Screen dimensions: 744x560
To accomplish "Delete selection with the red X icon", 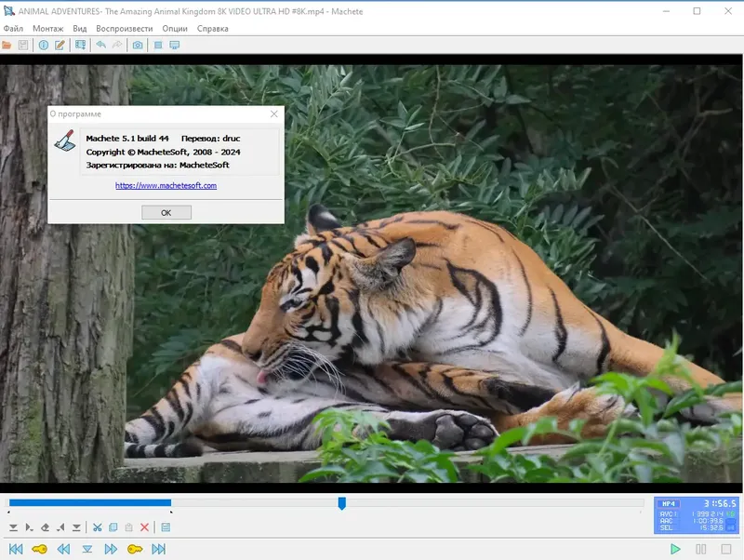I will [144, 527].
